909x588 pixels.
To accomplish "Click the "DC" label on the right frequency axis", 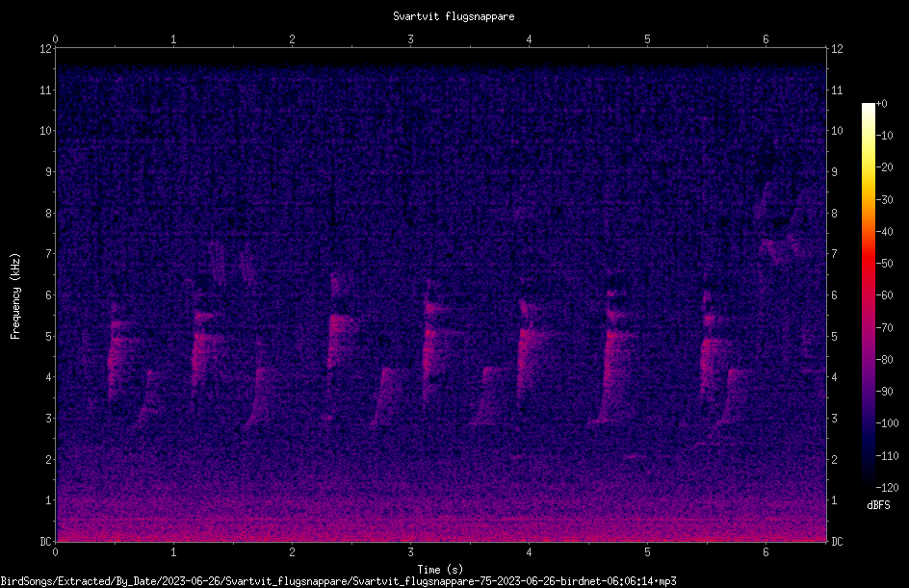I will 837,542.
